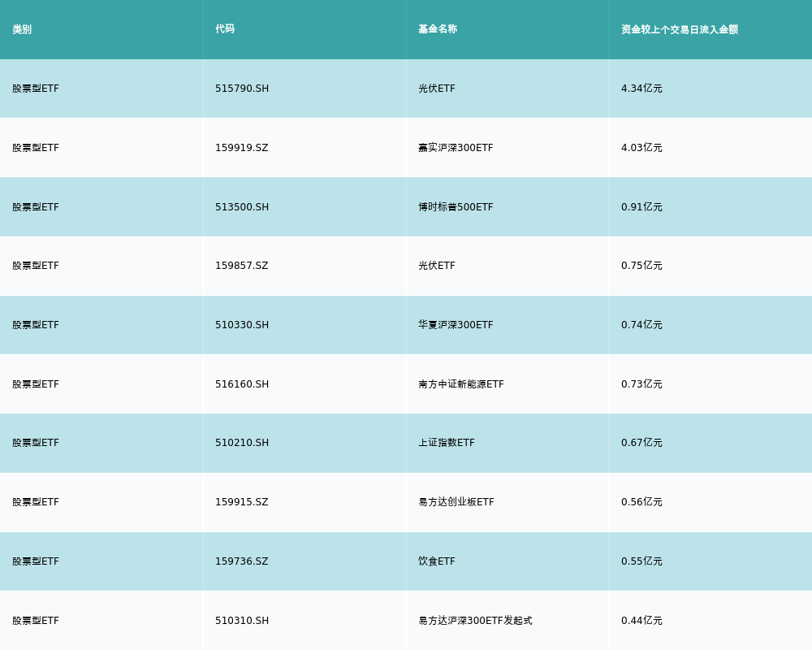This screenshot has height=650, width=812.
Task: Click inflow value 0.73亿元
Action: (x=641, y=384)
